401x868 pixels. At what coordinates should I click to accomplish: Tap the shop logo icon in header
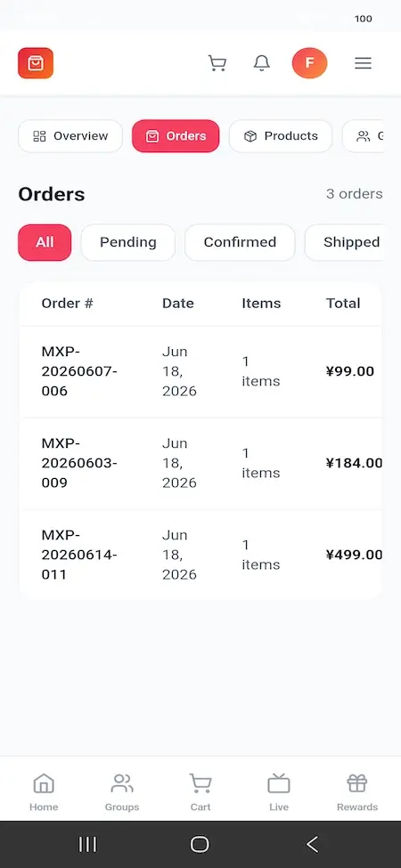[36, 63]
